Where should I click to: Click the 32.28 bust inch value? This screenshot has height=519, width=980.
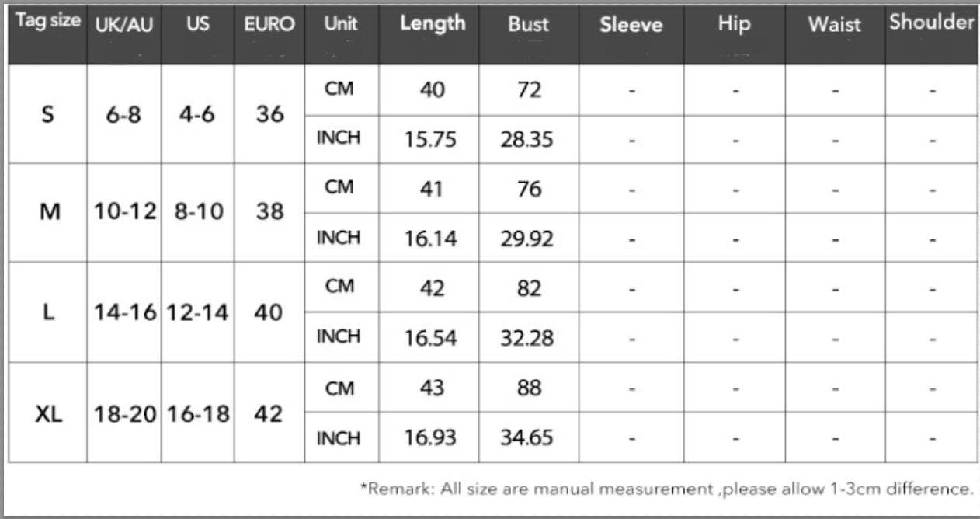526,339
